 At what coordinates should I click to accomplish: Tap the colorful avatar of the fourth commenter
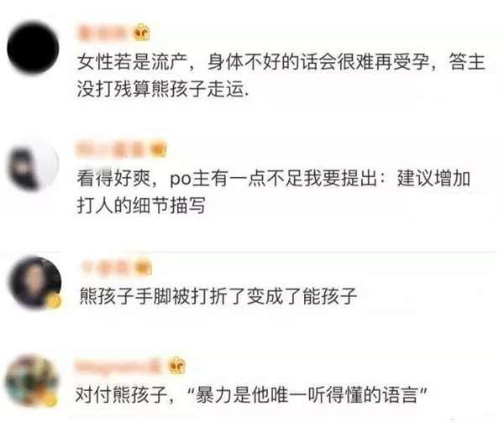click(x=32, y=381)
